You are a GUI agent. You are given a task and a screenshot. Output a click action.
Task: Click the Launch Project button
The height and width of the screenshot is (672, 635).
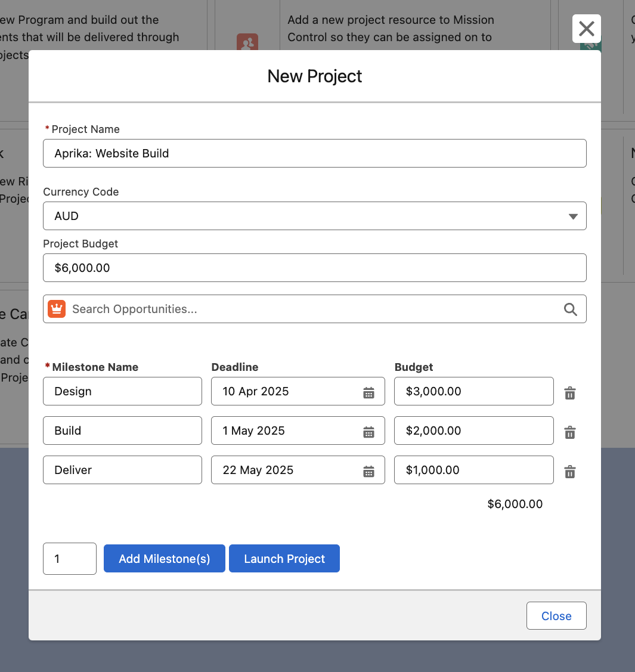[284, 559]
